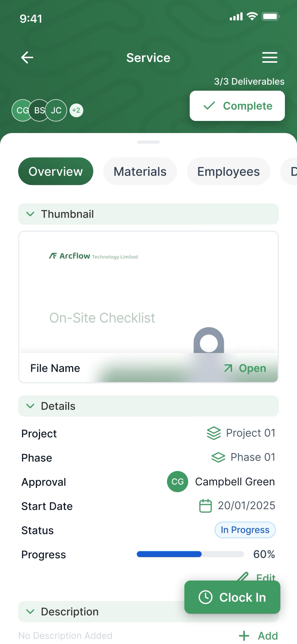Mark service as Complete
Image resolution: width=297 pixels, height=644 pixels.
pos(237,106)
